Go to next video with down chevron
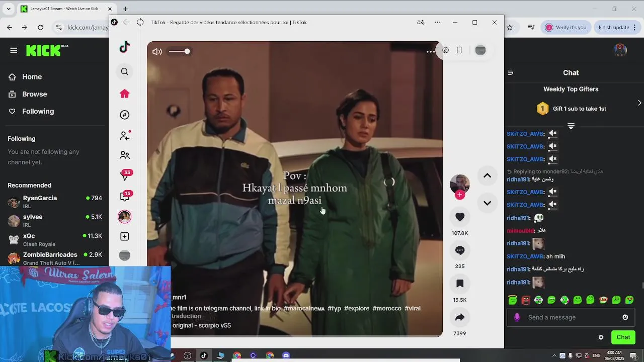Viewport: 644px width, 362px height. pyautogui.click(x=487, y=203)
